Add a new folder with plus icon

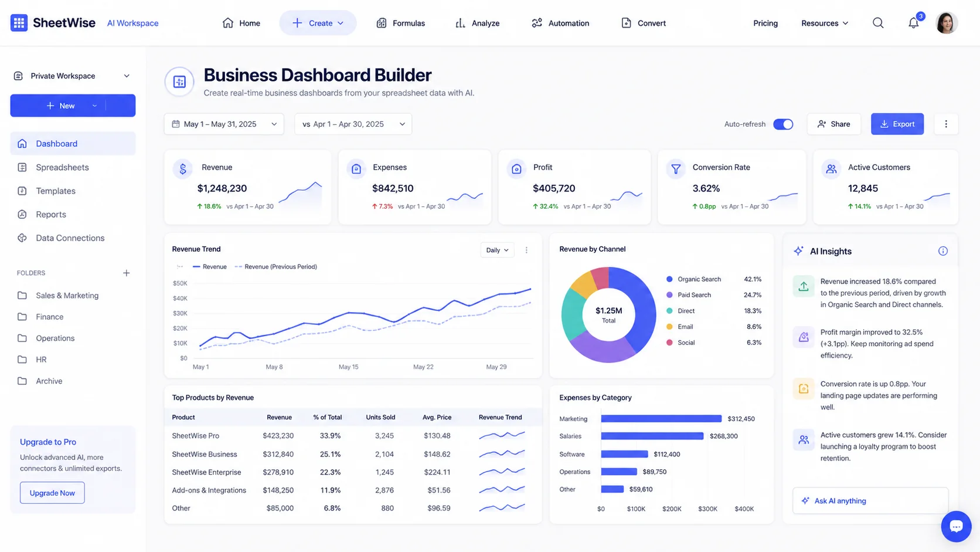click(x=126, y=273)
